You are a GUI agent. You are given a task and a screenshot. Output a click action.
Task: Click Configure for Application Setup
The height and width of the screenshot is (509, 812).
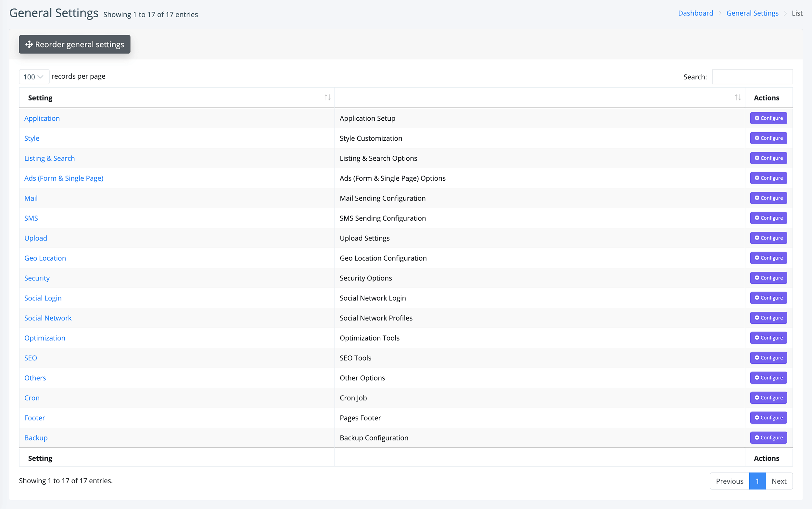[x=768, y=118]
